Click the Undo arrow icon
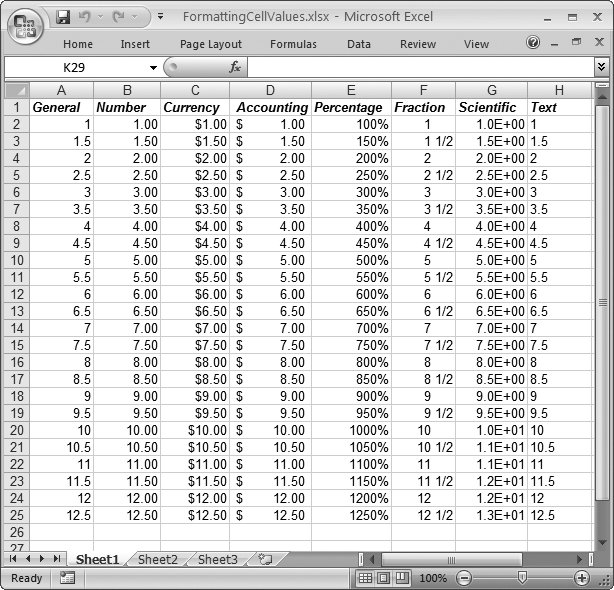This screenshot has width=614, height=590. click(x=84, y=18)
